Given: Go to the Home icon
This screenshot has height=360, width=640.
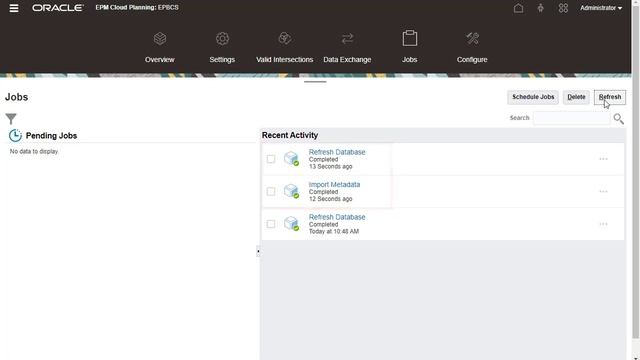Looking at the screenshot, I should pos(518,8).
